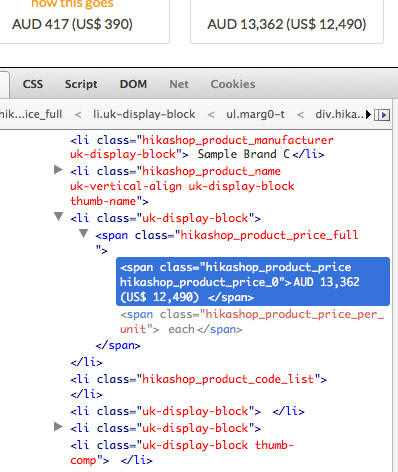Viewport: 398px width, 472px height.
Task: Select the highlighted hikashop_product_price span node
Action: [x=253, y=282]
